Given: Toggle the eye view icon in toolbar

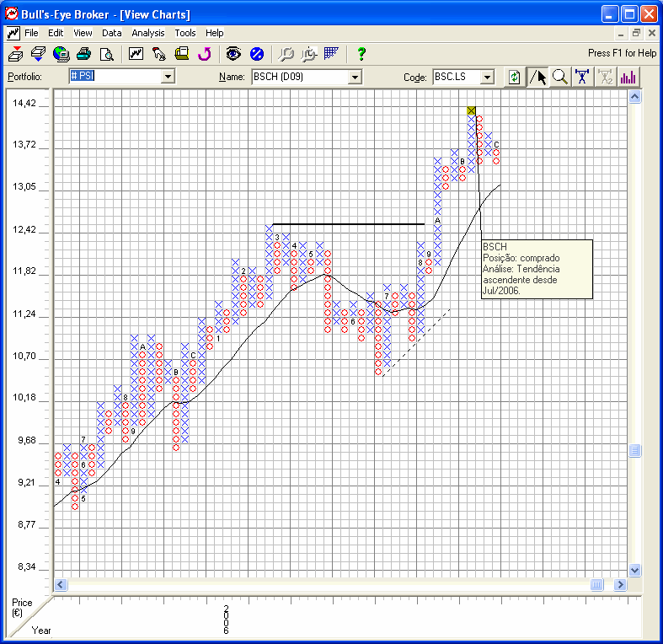Looking at the screenshot, I should pyautogui.click(x=233, y=54).
